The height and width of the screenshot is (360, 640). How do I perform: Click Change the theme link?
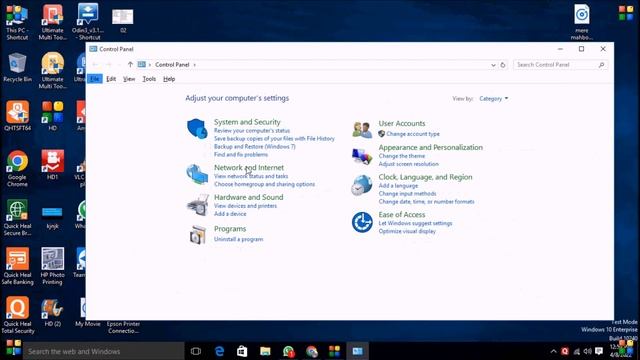pyautogui.click(x=402, y=156)
